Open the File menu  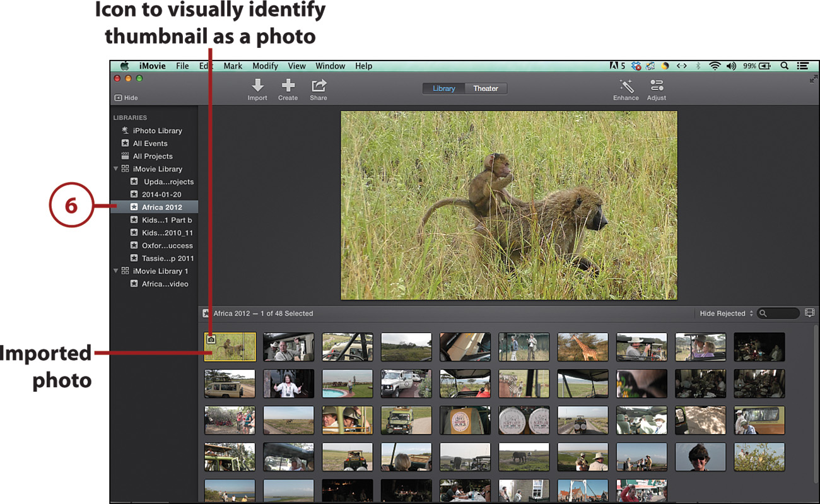(182, 66)
